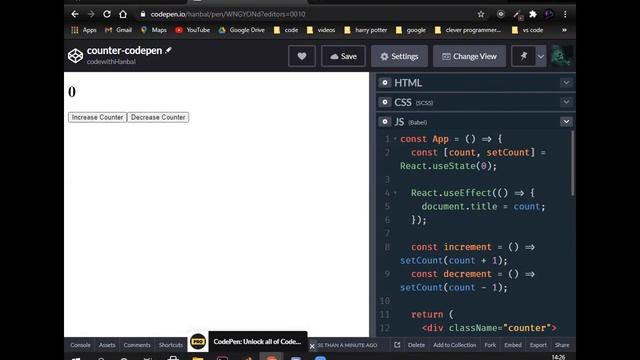Open the Maps bookmark
Screen dimensions: 640x360
[153, 30]
